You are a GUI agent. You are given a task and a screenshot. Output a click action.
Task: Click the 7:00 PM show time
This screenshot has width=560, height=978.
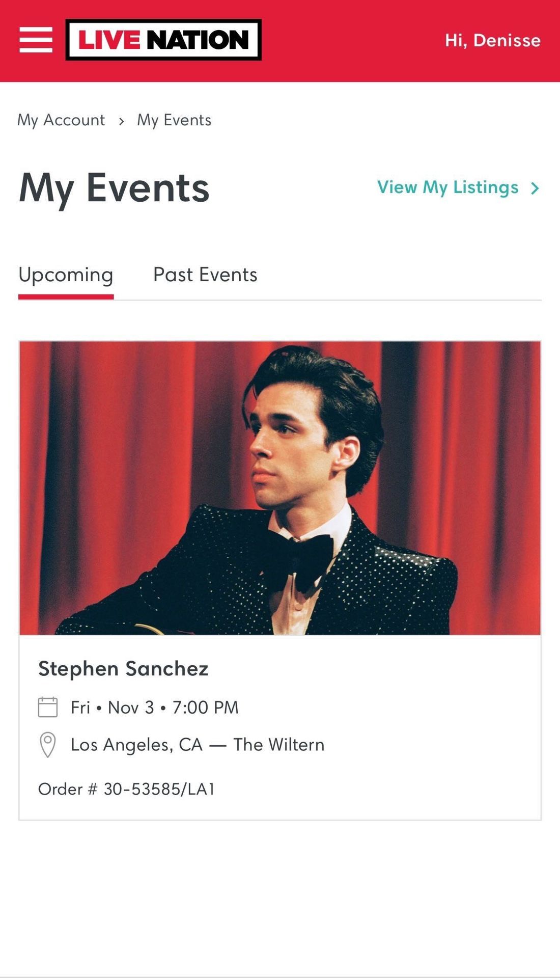coord(205,708)
